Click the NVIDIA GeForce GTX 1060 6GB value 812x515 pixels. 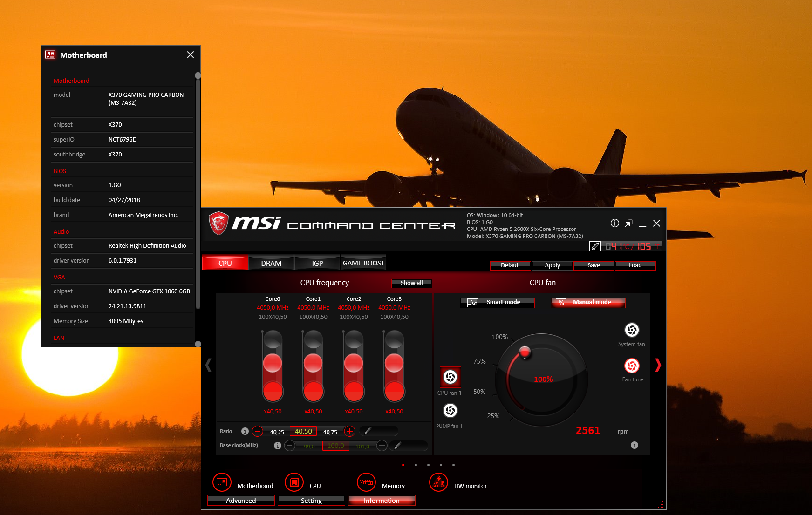pos(149,291)
